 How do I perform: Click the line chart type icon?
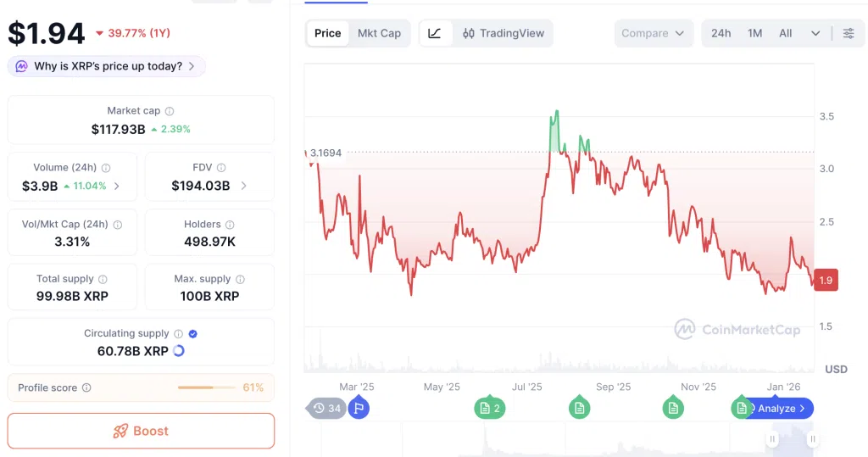(435, 33)
